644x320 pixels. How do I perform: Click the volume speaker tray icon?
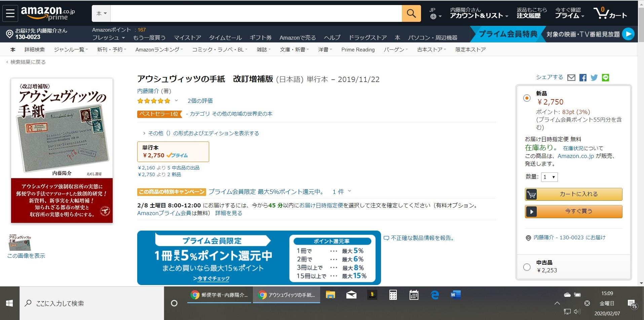(577, 312)
